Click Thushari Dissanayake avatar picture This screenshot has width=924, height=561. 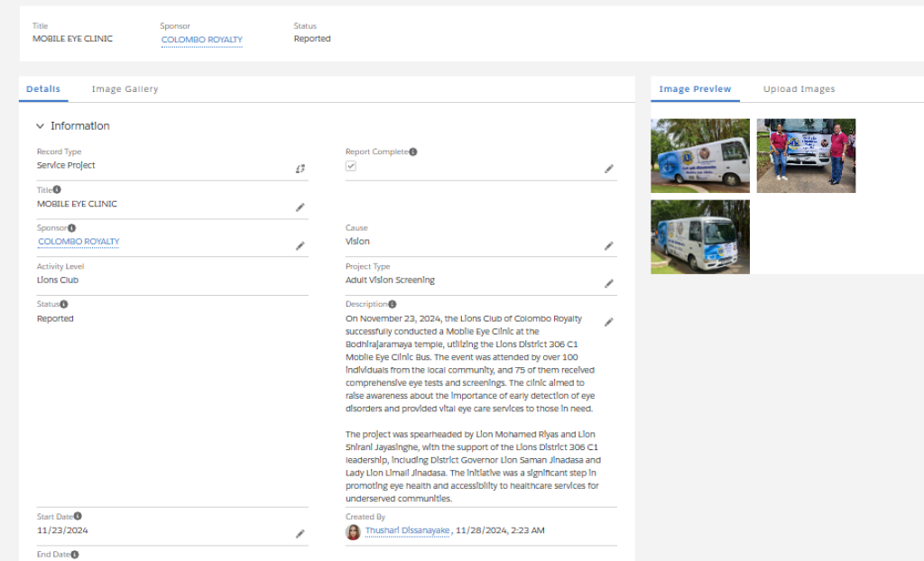point(353,532)
